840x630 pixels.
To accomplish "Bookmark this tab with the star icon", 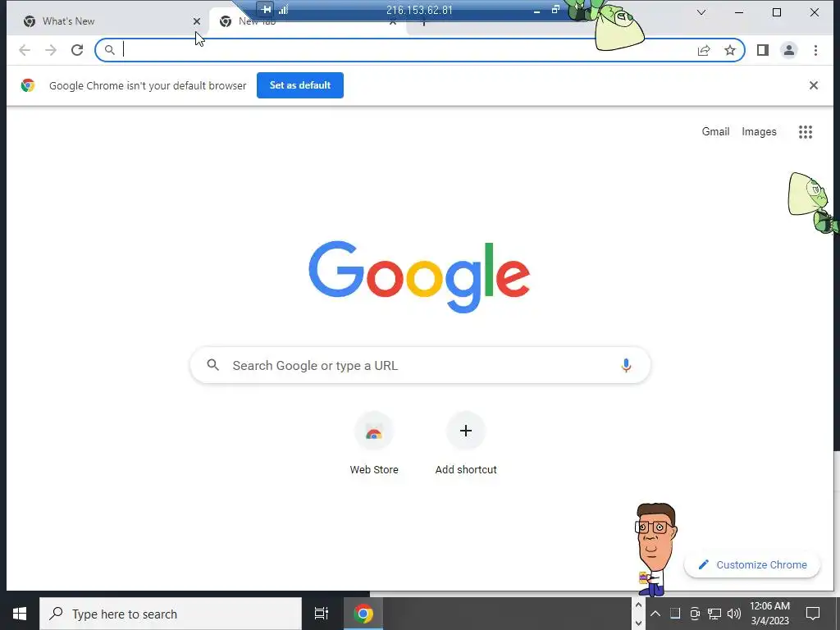I will pos(729,50).
